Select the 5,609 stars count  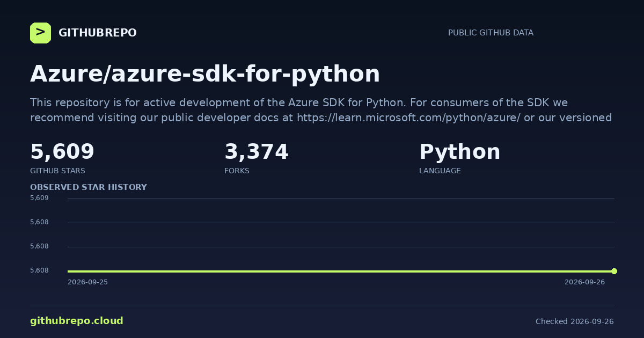pos(62,152)
